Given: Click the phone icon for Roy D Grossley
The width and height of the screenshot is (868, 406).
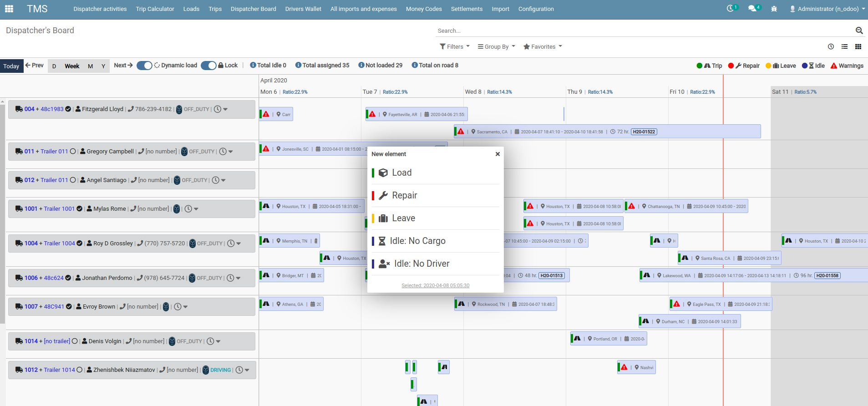Looking at the screenshot, I should point(140,244).
